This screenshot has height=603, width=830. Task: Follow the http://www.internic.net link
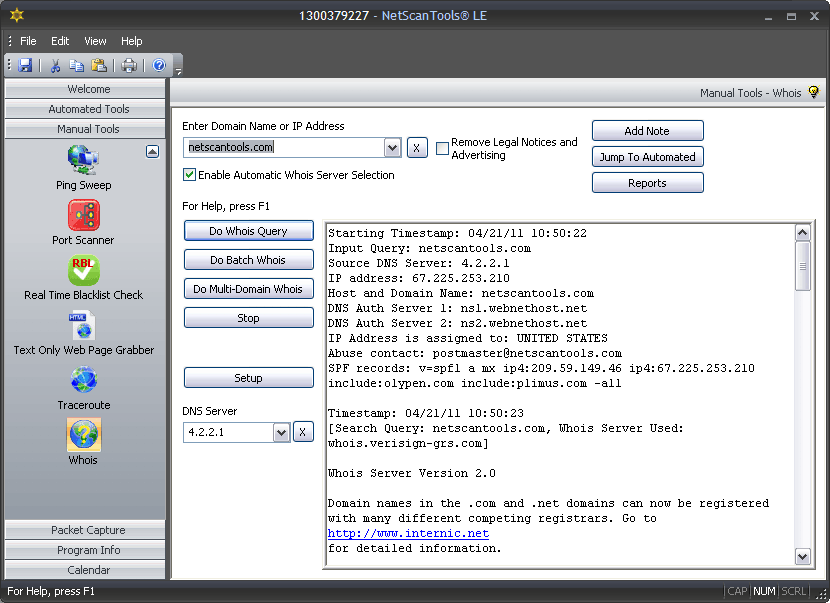(408, 533)
